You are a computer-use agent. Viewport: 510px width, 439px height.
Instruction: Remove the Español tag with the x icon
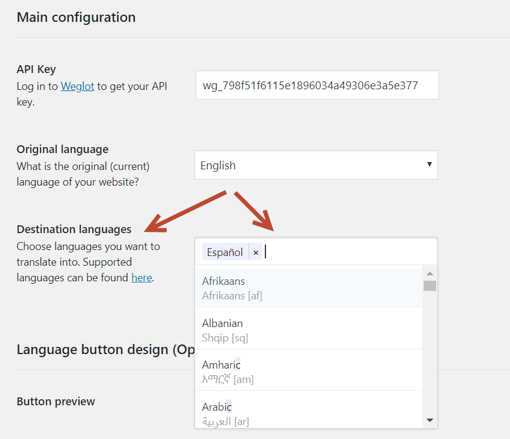click(x=256, y=252)
